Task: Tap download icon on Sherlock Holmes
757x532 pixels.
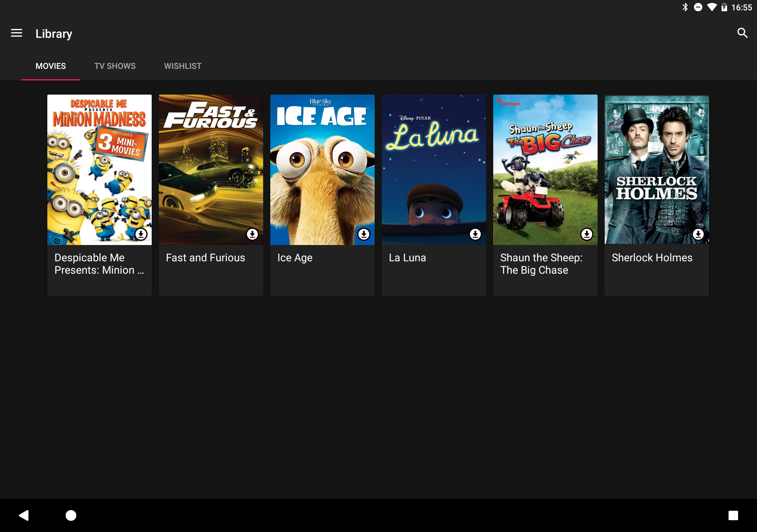Action: (698, 234)
